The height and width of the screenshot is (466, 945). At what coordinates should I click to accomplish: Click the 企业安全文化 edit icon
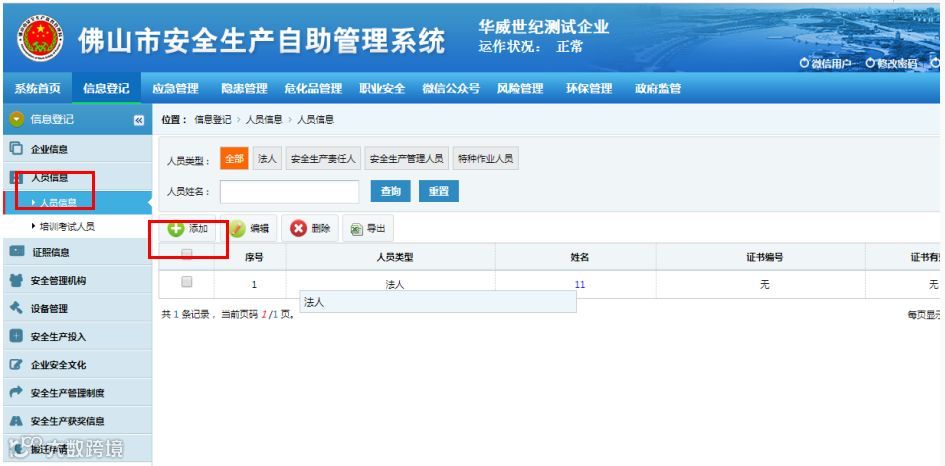point(16,365)
